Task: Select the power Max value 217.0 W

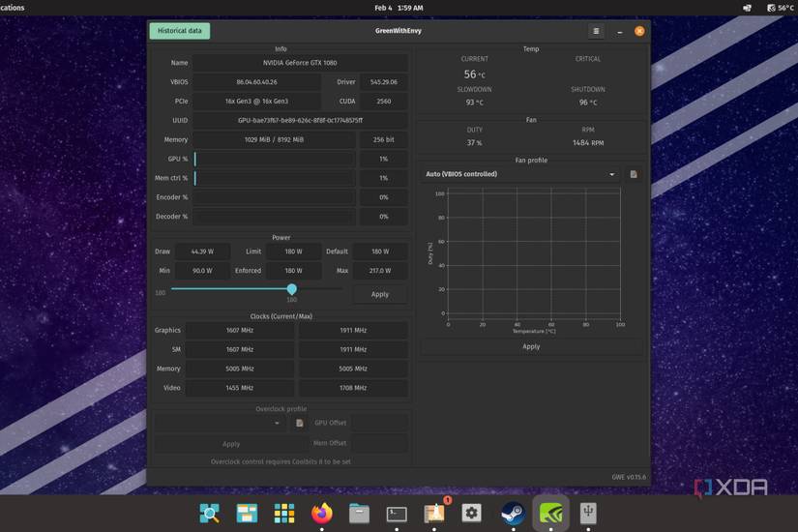Action: [x=380, y=271]
